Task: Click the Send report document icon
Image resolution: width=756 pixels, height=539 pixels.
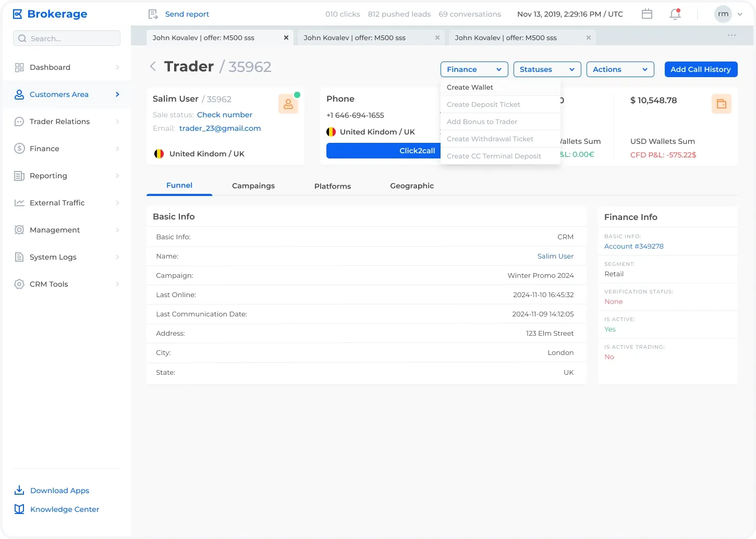Action: (153, 14)
